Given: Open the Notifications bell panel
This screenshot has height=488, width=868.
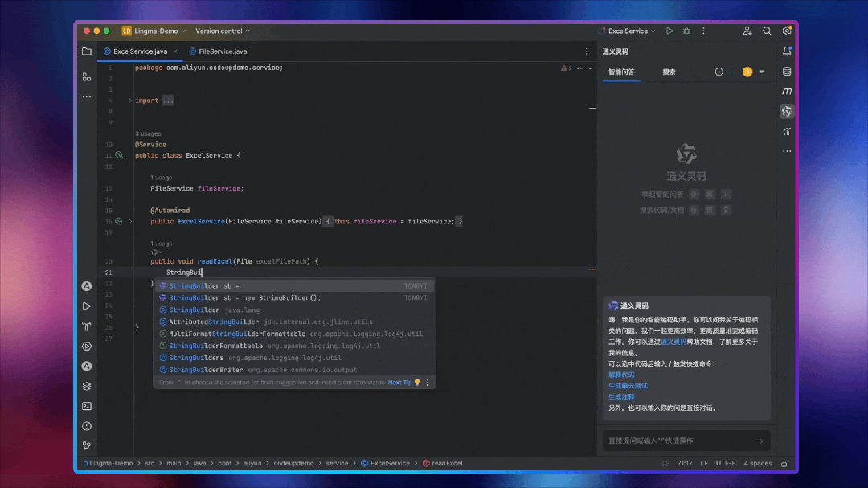Looking at the screenshot, I should point(787,51).
